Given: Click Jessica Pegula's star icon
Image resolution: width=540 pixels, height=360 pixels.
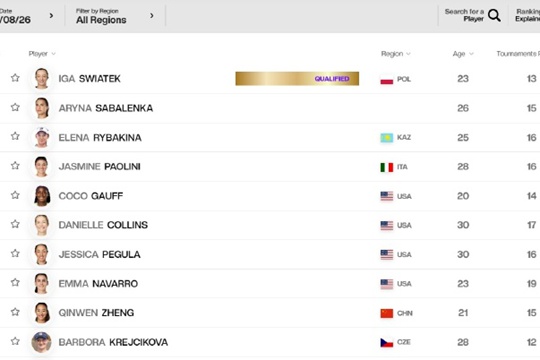Looking at the screenshot, I should click(15, 254).
